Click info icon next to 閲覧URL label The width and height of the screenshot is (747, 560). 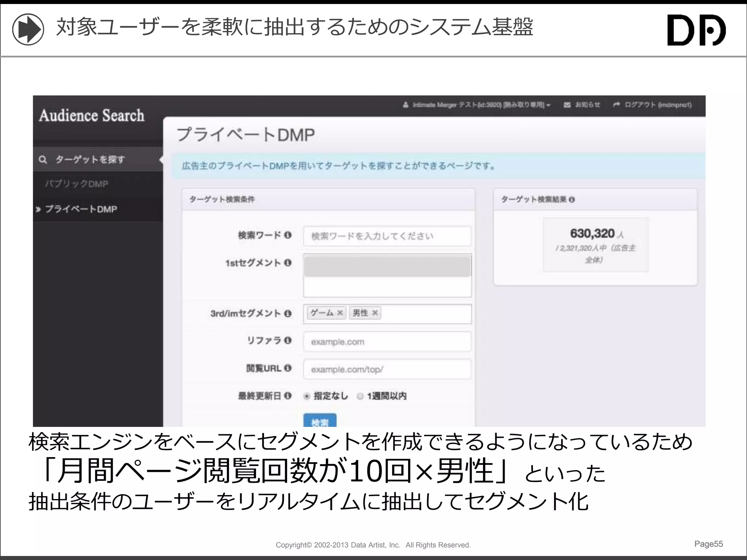(288, 368)
